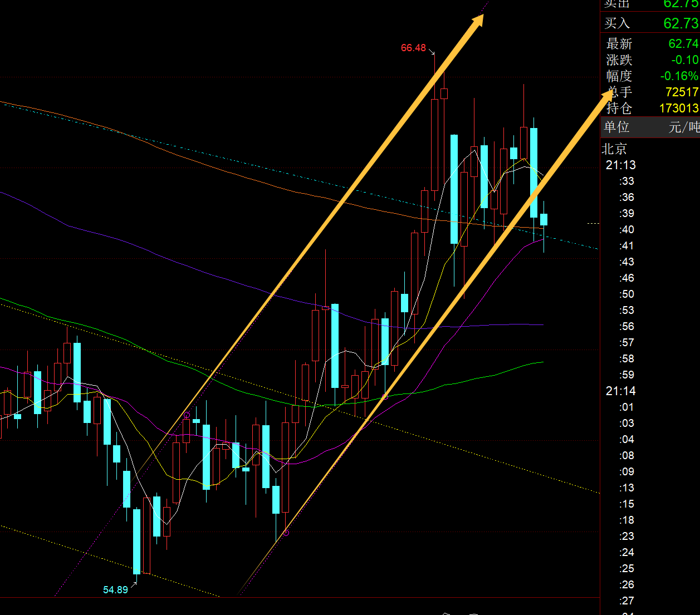Click the 66.48 high price label
Viewport: 700px width, 615px height.
pos(413,48)
